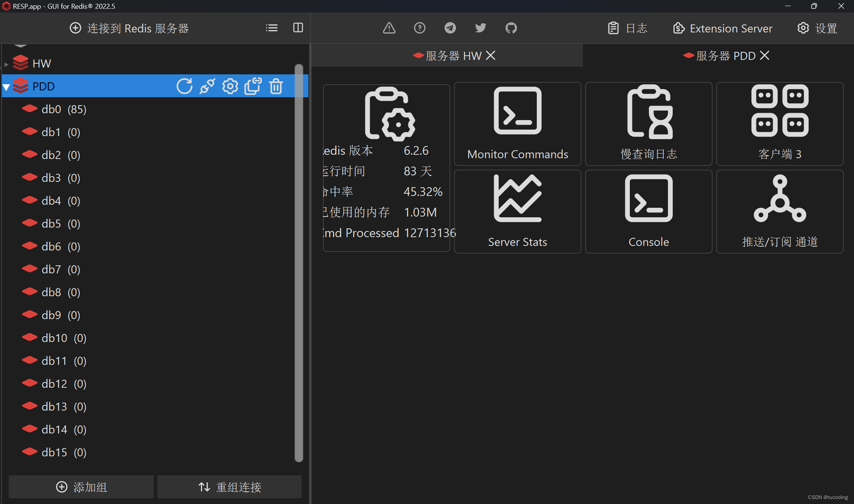Screen dimensions: 854x504
Task: Open the 日志 log viewer
Action: 628,28
